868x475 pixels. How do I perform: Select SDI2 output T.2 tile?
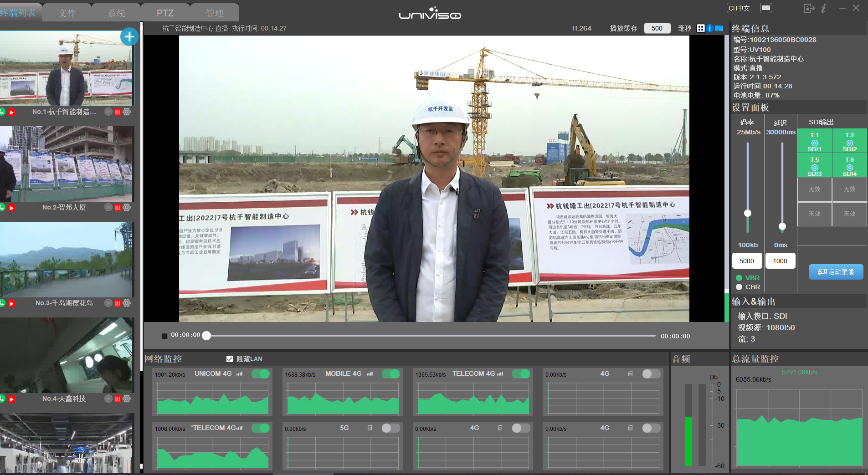tap(849, 142)
